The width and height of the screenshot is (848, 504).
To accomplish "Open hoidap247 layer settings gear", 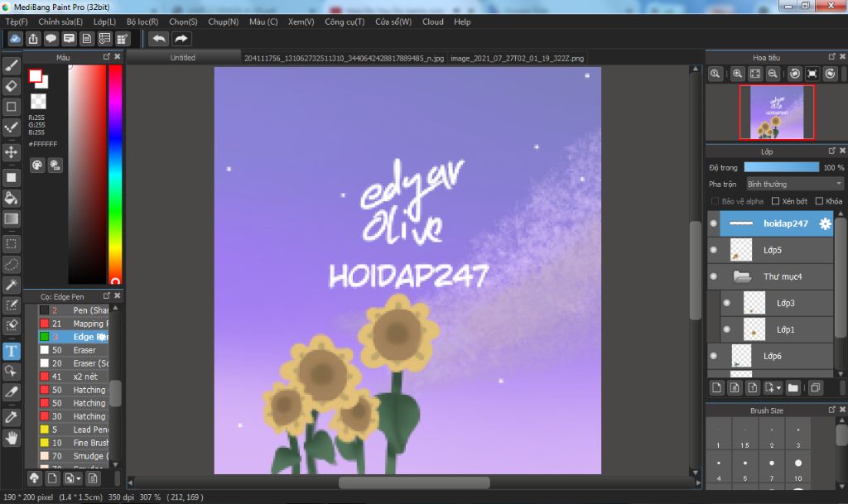I will [x=825, y=223].
